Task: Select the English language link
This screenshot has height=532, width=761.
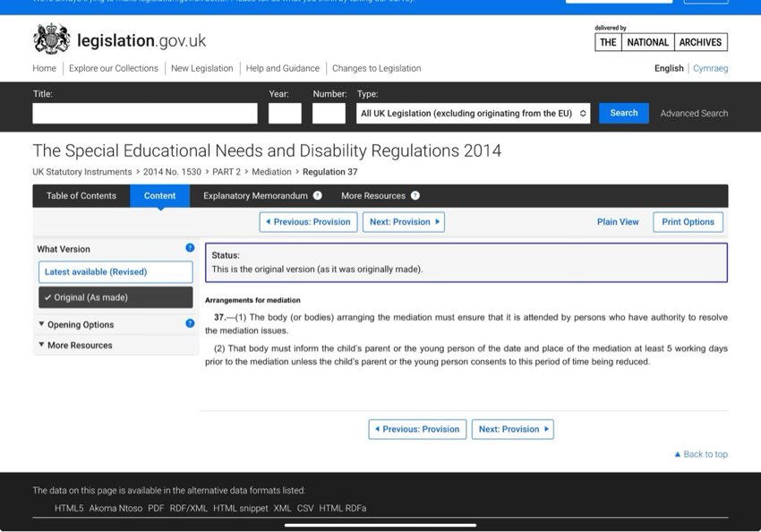Action: pyautogui.click(x=669, y=68)
